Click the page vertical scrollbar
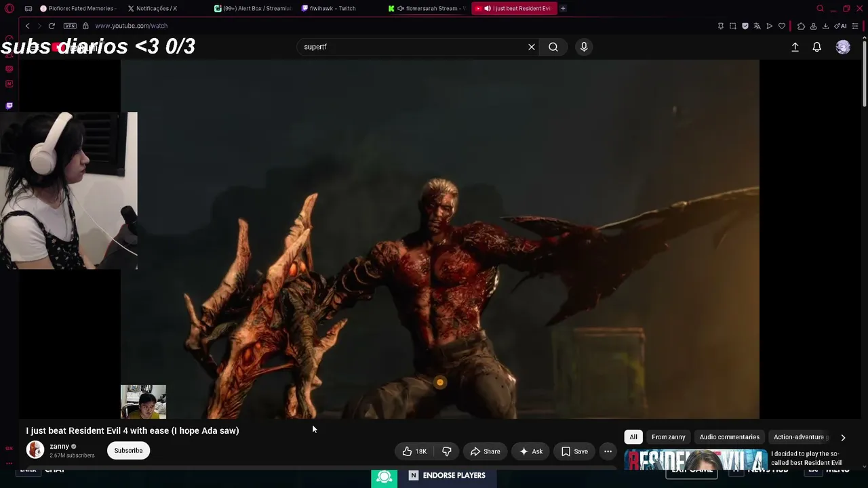 coord(864,73)
